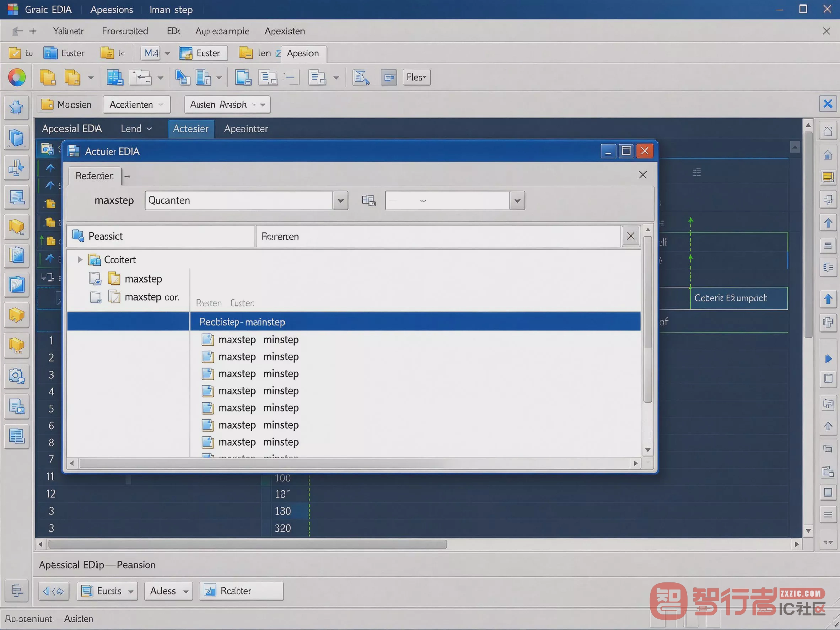840x630 pixels.
Task: Click the Euster toolbar icon
Action: pos(50,53)
